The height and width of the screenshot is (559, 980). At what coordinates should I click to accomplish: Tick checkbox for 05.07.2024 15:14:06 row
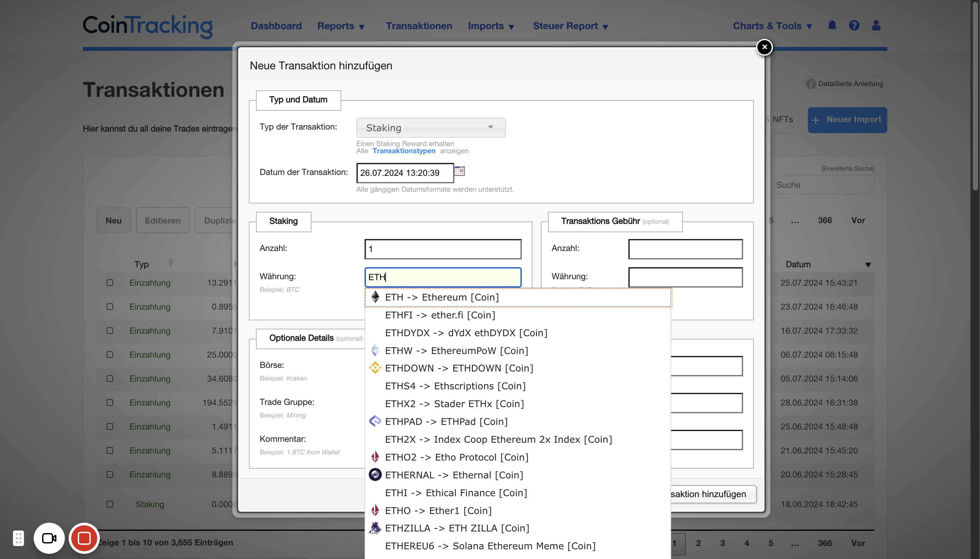click(110, 379)
